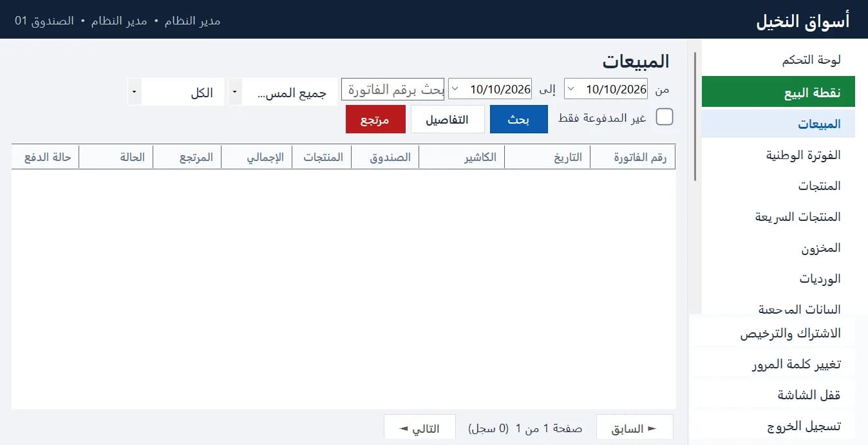Sort by الكاشير column header
This screenshot has width=868, height=445.
click(462, 157)
